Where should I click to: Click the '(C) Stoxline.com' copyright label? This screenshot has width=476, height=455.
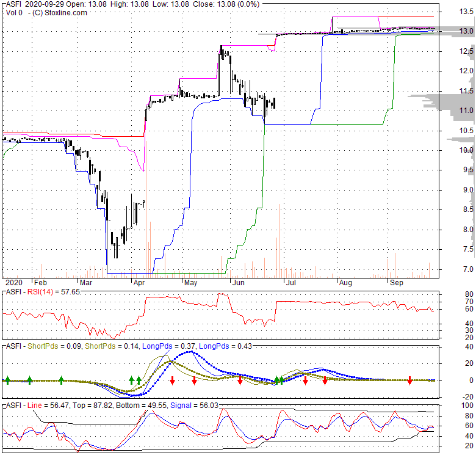[x=60, y=13]
